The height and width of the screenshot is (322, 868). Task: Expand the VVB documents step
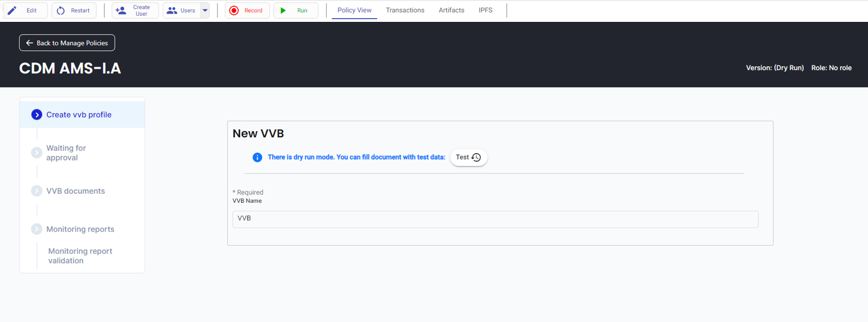37,191
